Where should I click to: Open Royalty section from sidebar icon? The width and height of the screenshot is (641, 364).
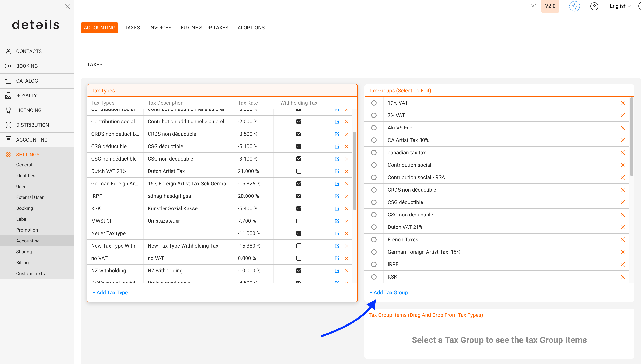point(8,96)
